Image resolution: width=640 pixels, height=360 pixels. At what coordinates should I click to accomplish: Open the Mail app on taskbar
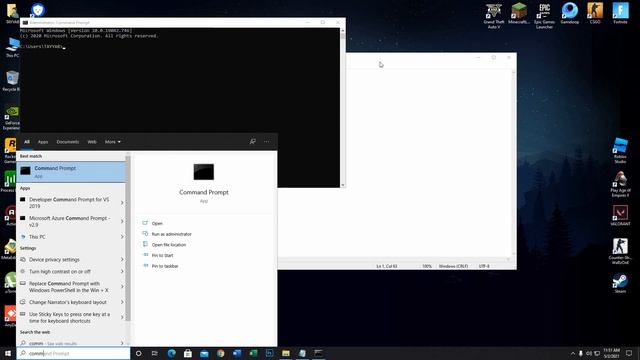204,353
